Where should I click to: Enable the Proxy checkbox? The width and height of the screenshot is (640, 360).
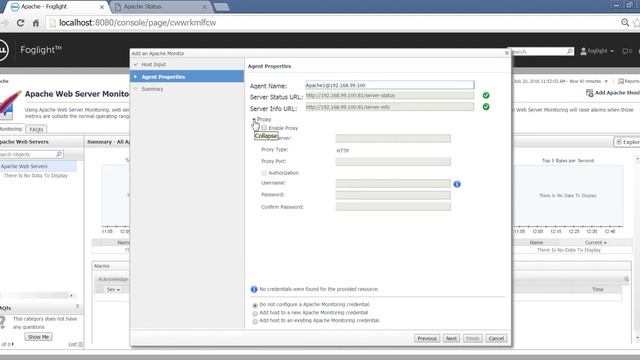coord(264,128)
